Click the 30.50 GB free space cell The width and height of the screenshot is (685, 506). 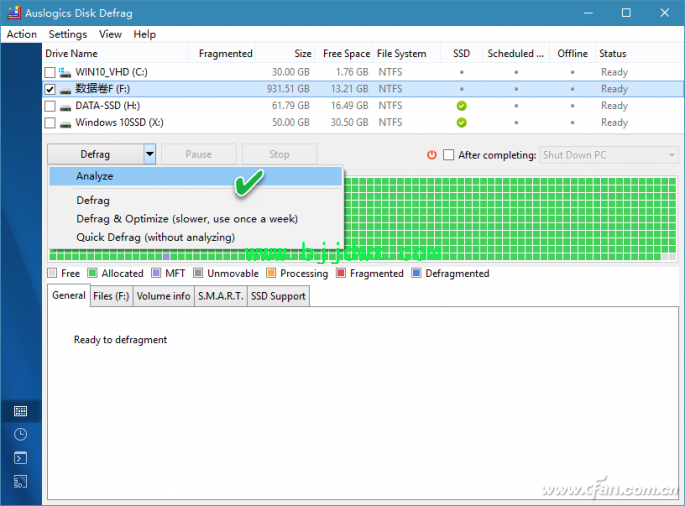(x=349, y=122)
